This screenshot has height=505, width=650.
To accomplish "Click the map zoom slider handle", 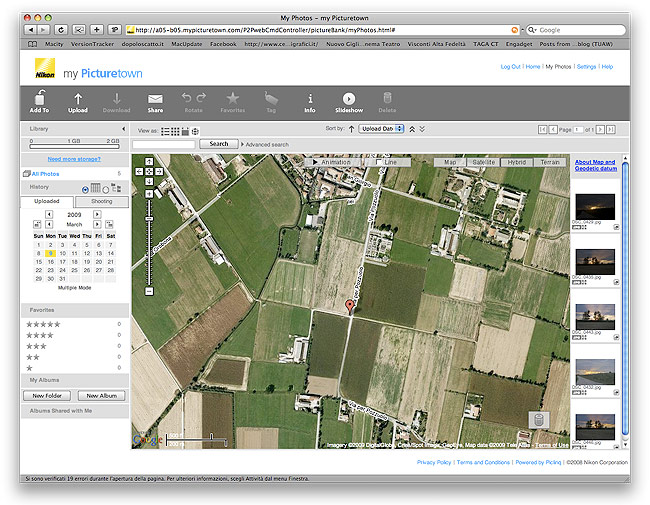I will [149, 219].
